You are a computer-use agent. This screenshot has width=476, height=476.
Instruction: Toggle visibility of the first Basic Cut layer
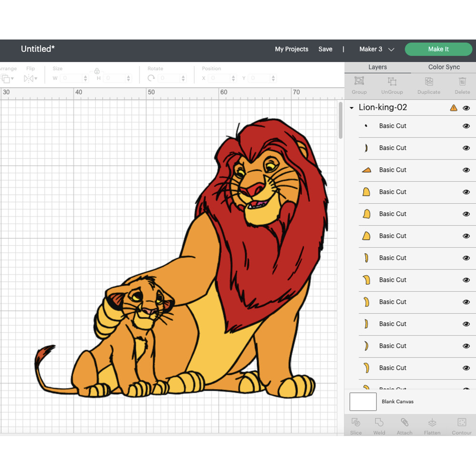point(466,126)
